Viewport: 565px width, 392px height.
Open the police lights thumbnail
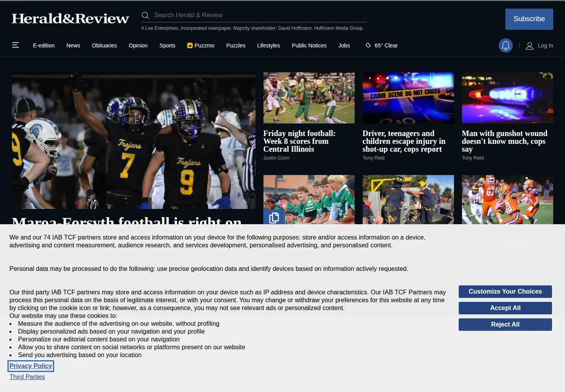pyautogui.click(x=507, y=98)
